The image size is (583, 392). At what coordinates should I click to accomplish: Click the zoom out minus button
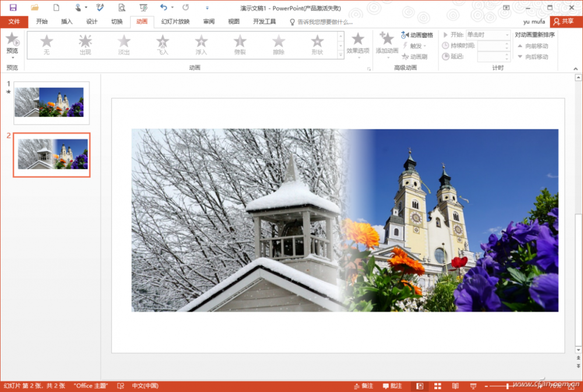(486, 386)
